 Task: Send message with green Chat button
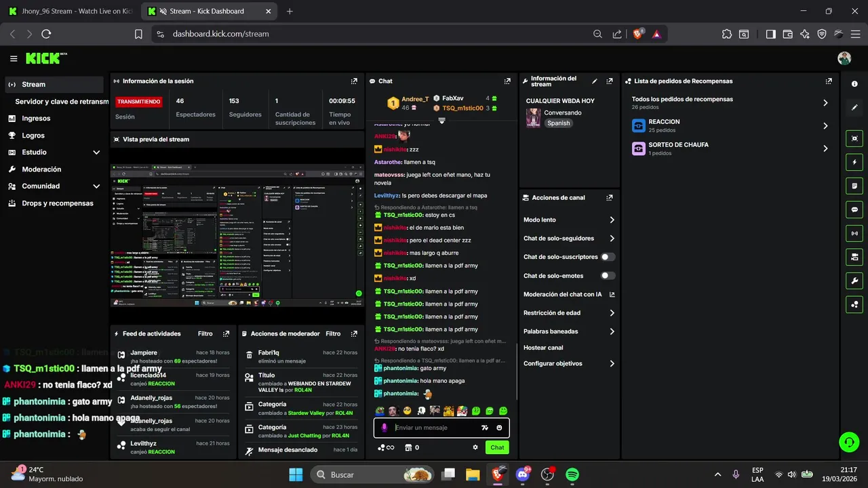pos(497,447)
